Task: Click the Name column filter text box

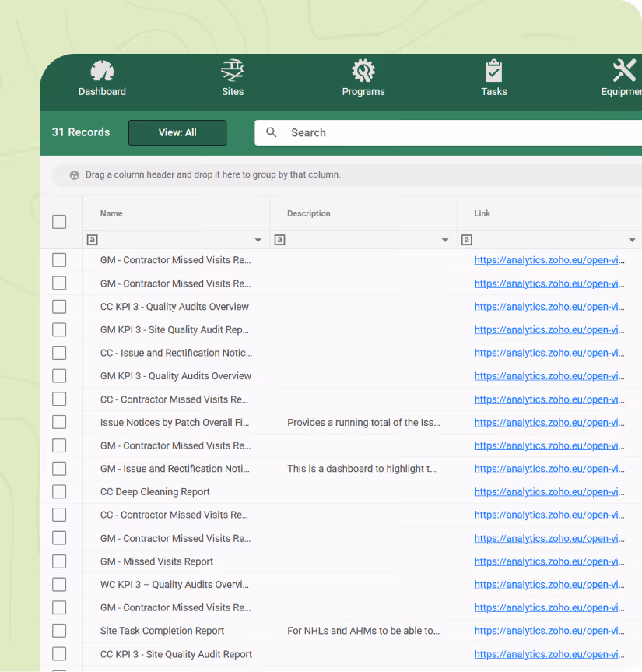Action: pyautogui.click(x=176, y=240)
